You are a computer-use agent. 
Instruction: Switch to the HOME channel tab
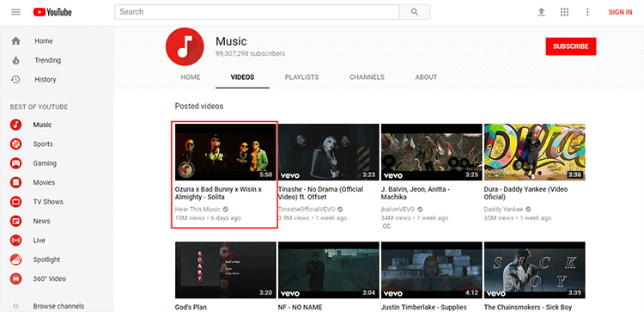(191, 76)
